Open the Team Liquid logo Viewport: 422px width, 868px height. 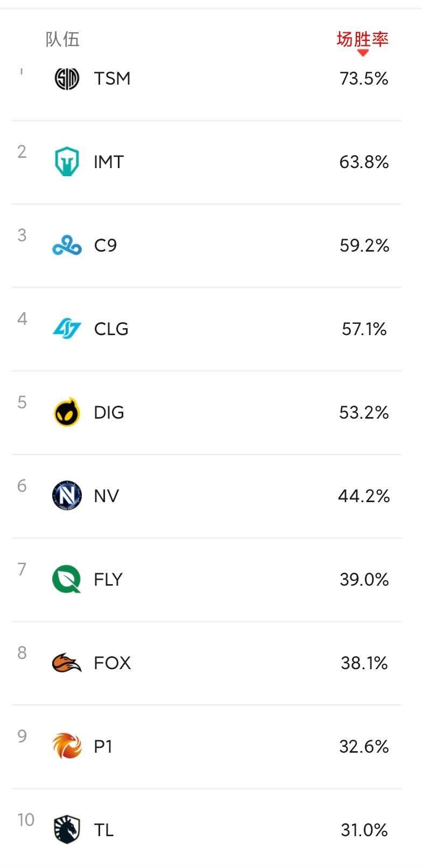[x=67, y=830]
